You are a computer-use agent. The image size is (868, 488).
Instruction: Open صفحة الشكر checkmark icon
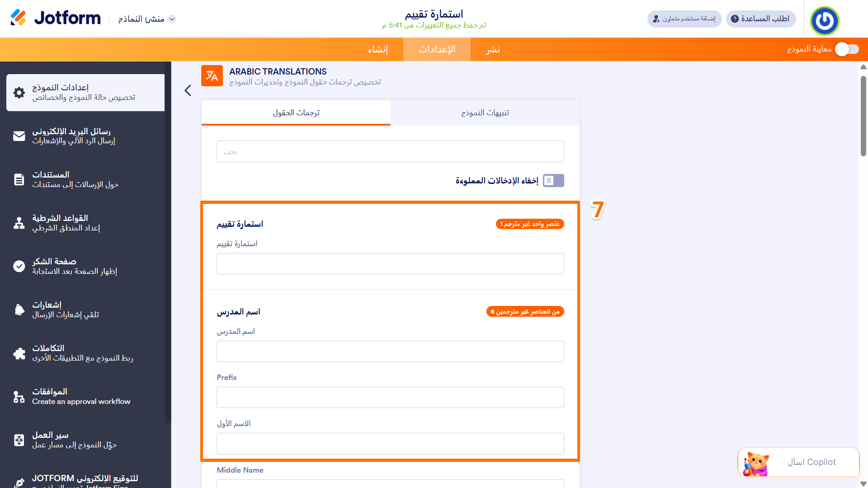(19, 266)
